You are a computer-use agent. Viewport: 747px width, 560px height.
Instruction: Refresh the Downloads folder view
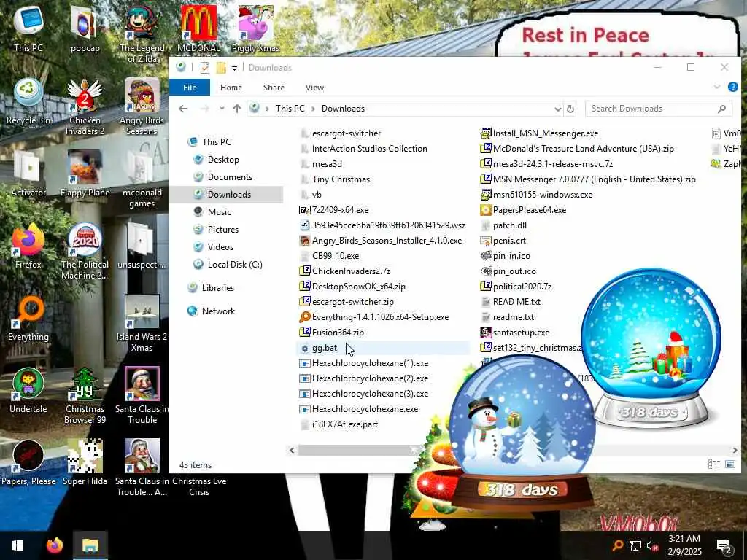point(570,109)
